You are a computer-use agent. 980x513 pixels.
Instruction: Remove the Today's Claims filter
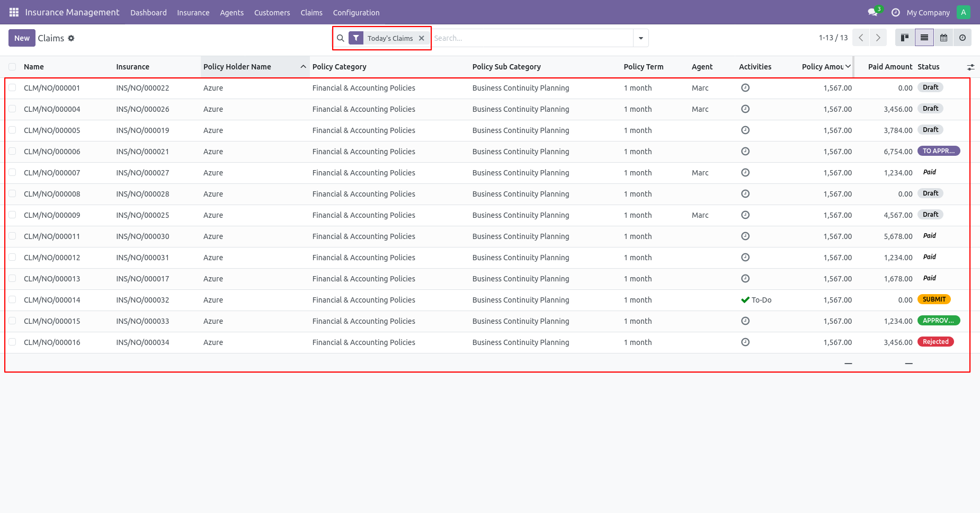click(x=422, y=38)
